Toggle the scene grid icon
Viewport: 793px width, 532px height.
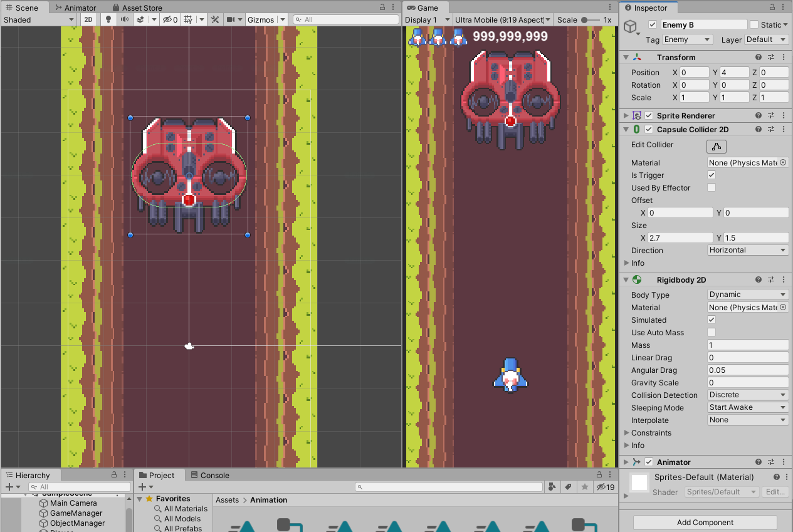[189, 19]
